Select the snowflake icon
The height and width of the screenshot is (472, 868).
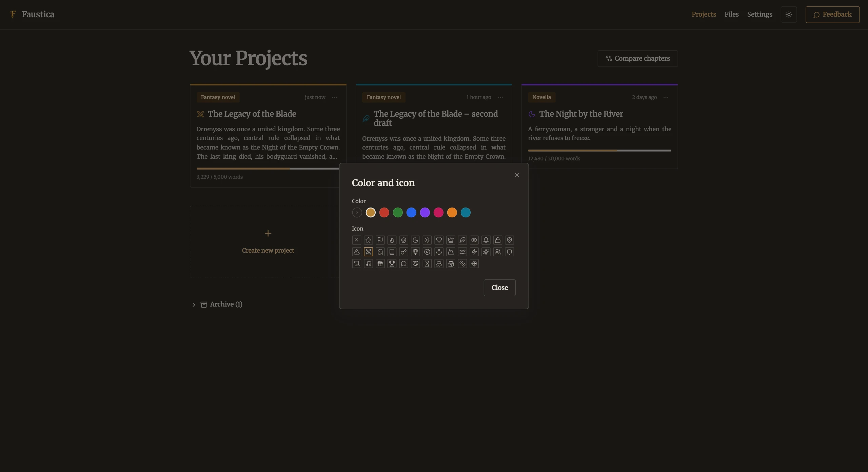pyautogui.click(x=474, y=263)
